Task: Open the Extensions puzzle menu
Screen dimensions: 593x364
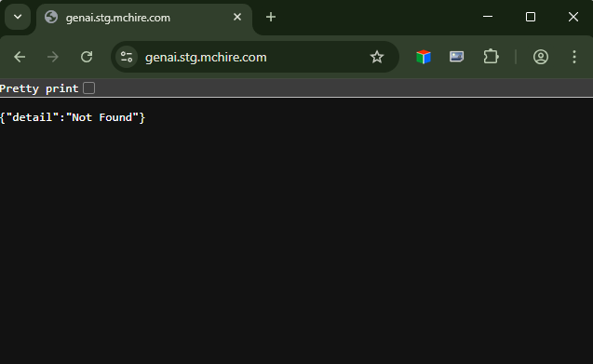Action: [491, 57]
